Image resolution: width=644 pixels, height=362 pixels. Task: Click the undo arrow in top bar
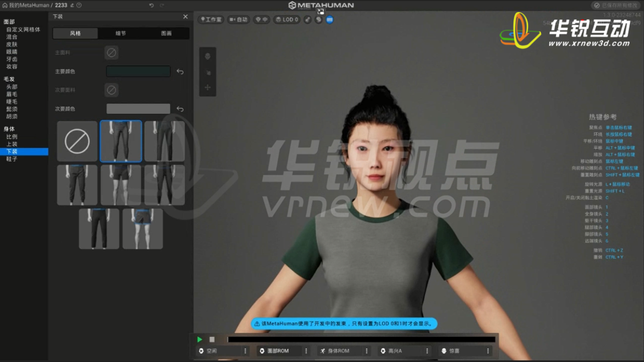click(151, 5)
